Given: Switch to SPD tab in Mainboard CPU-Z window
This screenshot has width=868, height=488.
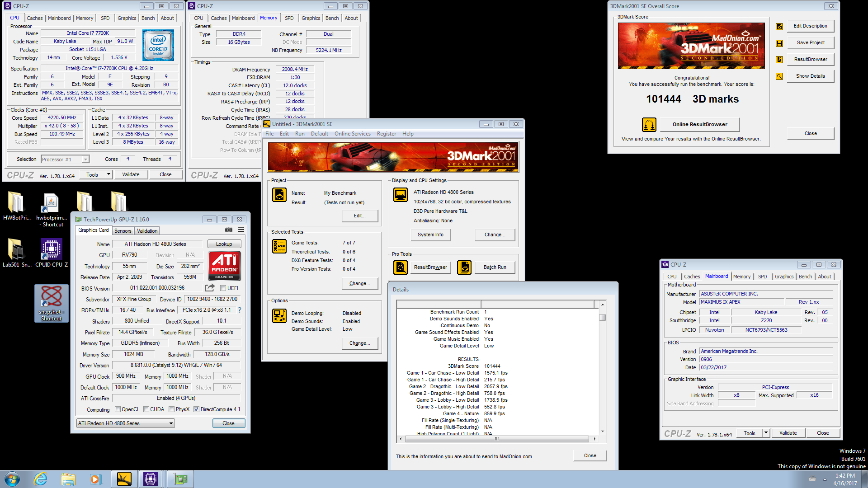Looking at the screenshot, I should pyautogui.click(x=762, y=277).
